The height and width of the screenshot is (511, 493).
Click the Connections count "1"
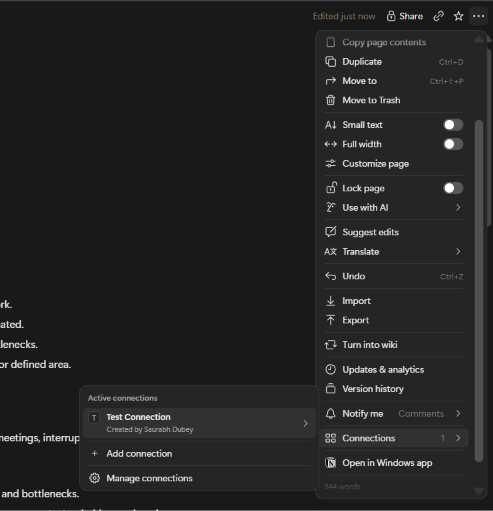[443, 438]
